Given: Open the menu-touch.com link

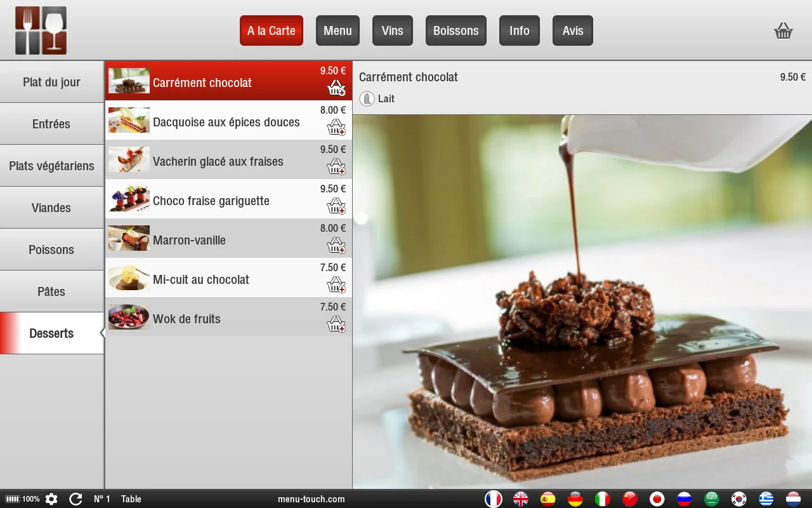Looking at the screenshot, I should [311, 499].
